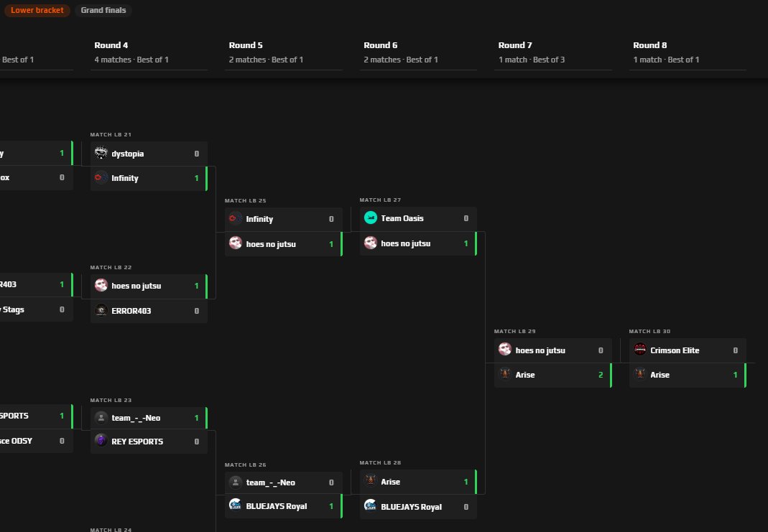Click Infinity logo in Match LB 25
This screenshot has height=532, width=768.
(x=236, y=219)
